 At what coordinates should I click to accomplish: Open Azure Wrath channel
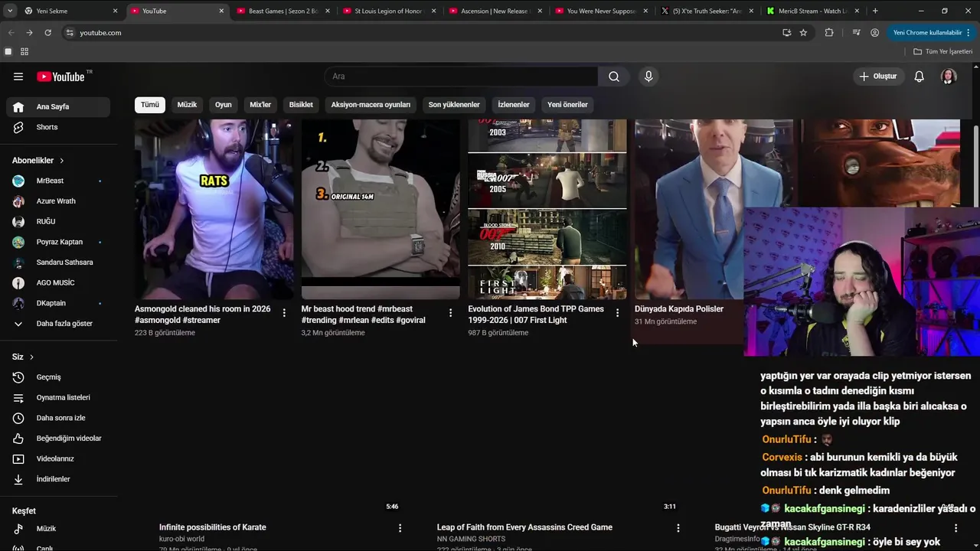coord(58,201)
